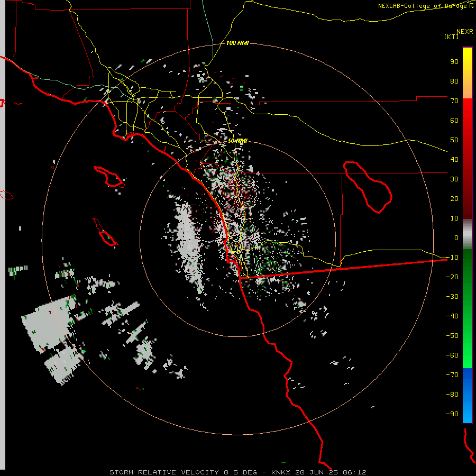Click the 50 NMI range ring label

click(237, 141)
